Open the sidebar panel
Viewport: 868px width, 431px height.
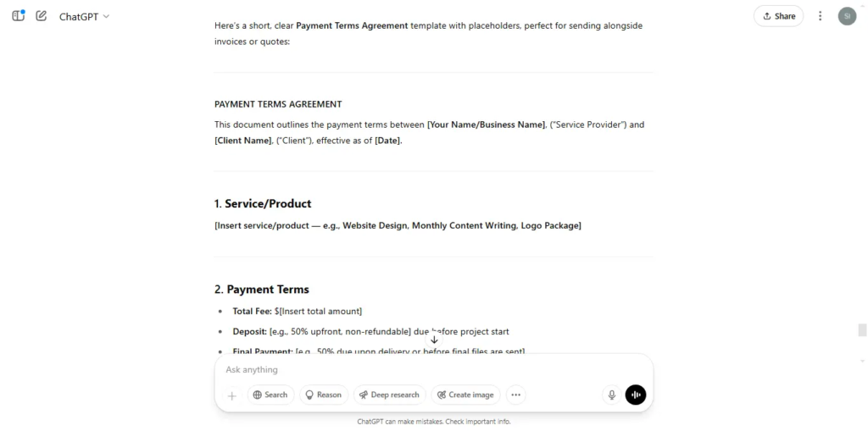pos(19,16)
